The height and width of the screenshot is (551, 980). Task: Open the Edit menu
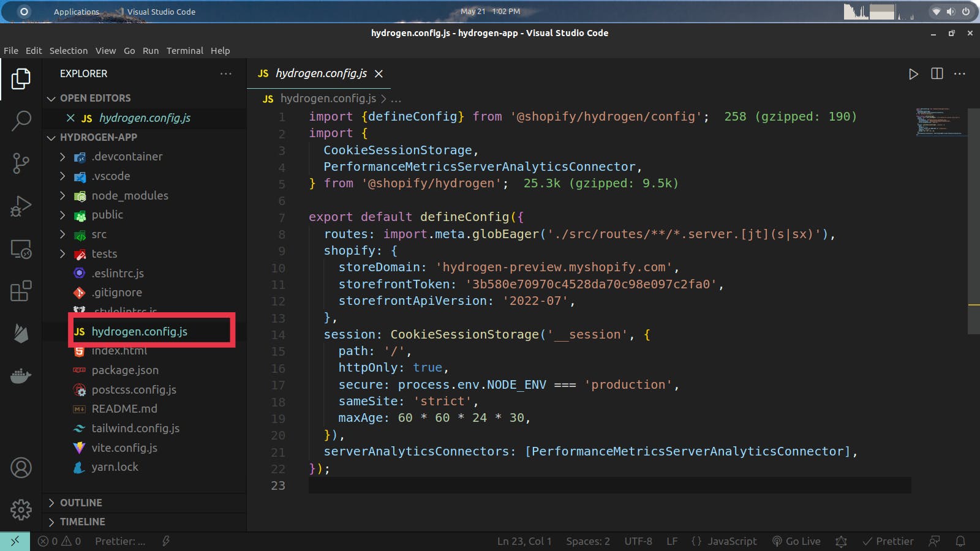pos(34,51)
